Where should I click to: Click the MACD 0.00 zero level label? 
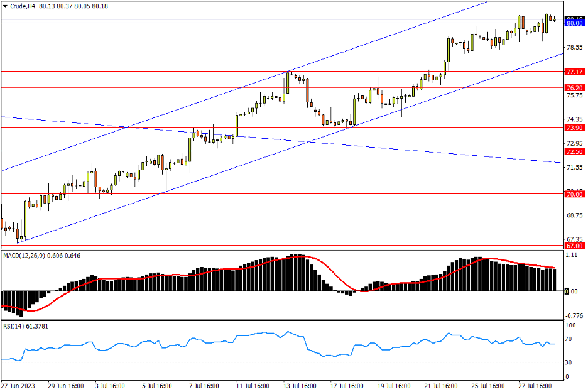pyautogui.click(x=572, y=291)
